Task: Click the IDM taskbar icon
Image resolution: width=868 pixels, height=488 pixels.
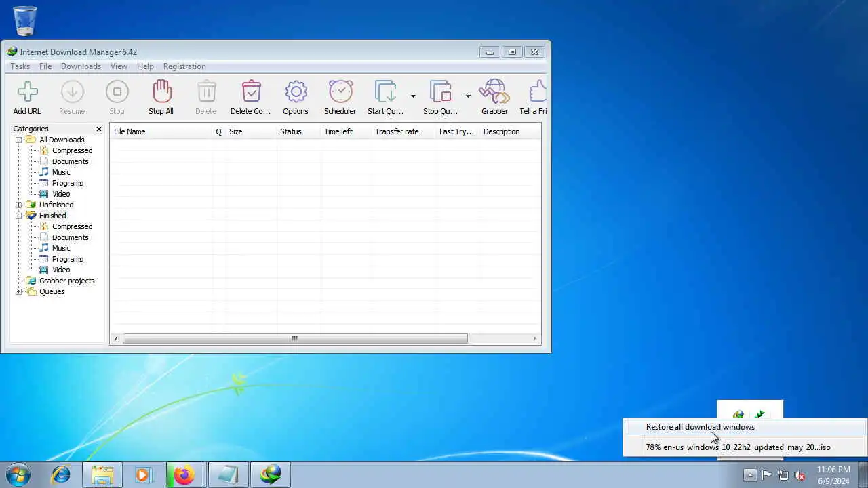Action: pos(271,474)
